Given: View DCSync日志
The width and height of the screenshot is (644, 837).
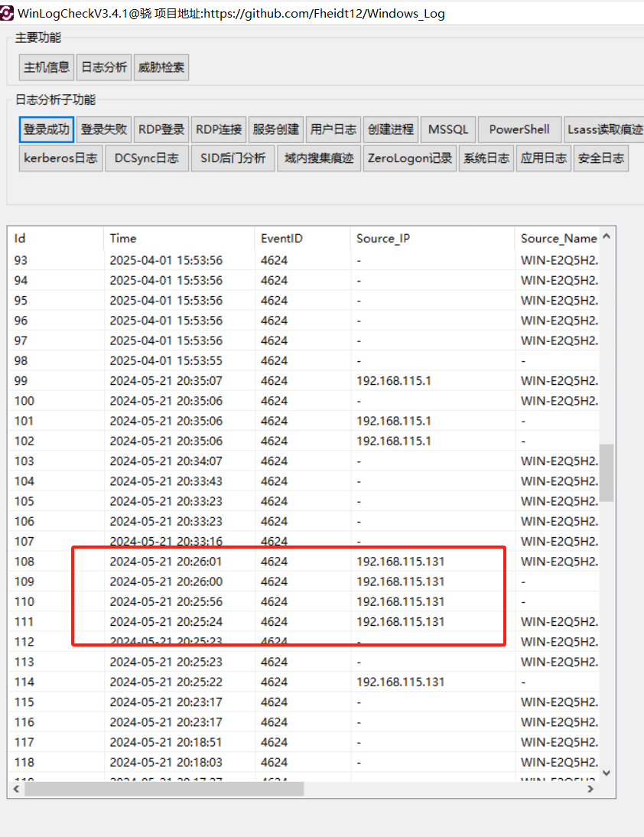Looking at the screenshot, I should coord(147,158).
